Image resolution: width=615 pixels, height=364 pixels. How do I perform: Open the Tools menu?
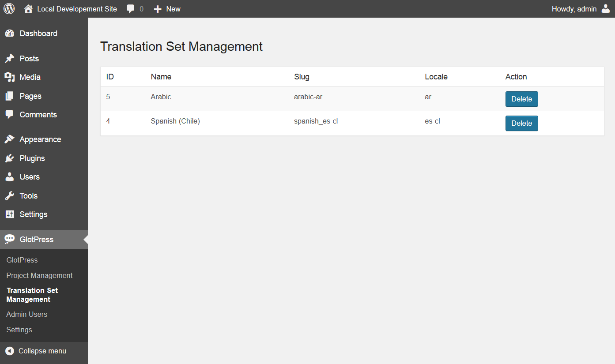coord(29,196)
